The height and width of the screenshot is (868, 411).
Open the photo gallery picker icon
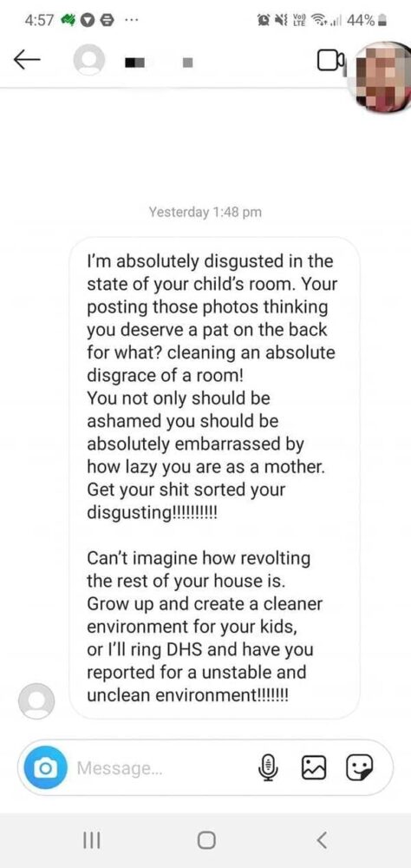point(314,767)
